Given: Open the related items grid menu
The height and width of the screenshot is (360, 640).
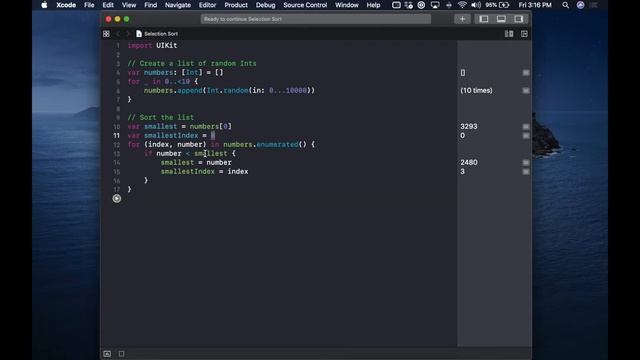Looking at the screenshot, I should [106, 34].
